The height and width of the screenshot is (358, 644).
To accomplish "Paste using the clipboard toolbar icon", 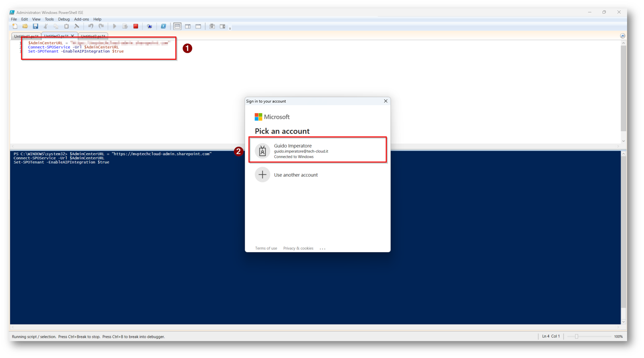I will [x=66, y=27].
